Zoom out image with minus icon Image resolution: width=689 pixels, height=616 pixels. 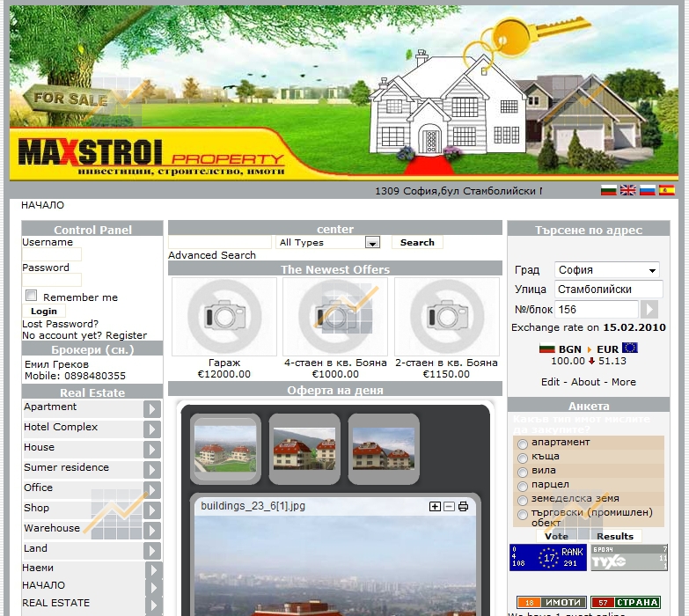click(449, 507)
